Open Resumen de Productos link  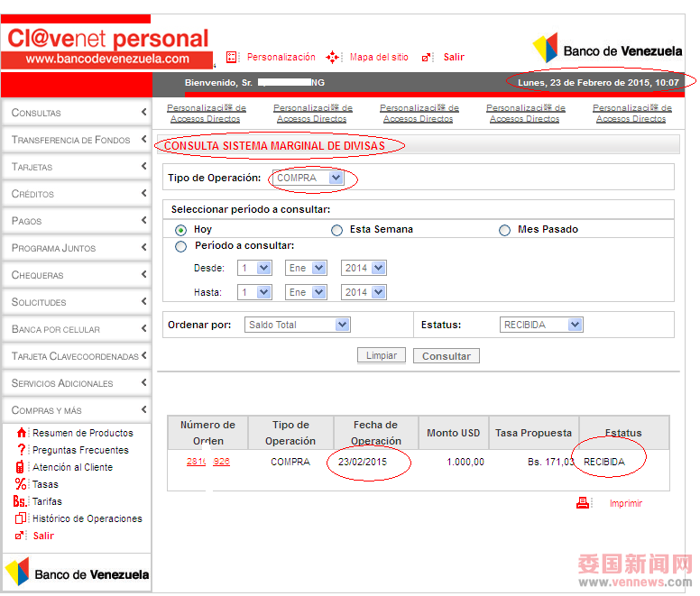pos(83,433)
